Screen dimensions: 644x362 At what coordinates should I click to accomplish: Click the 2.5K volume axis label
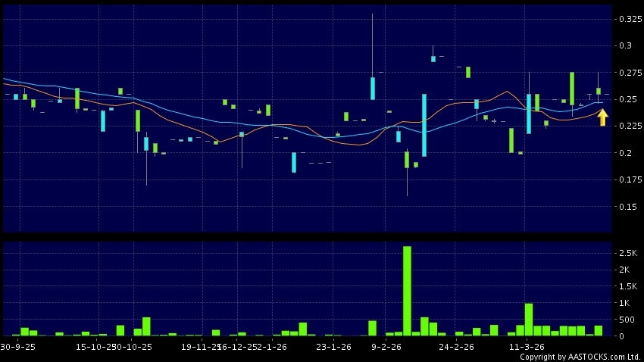(x=627, y=252)
